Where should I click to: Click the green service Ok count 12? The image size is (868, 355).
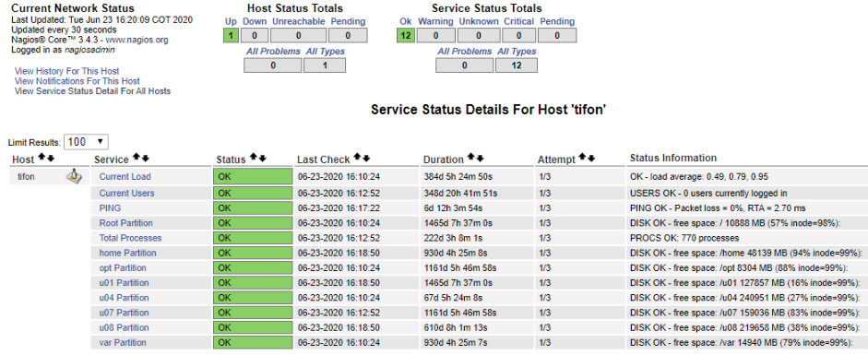tap(406, 35)
